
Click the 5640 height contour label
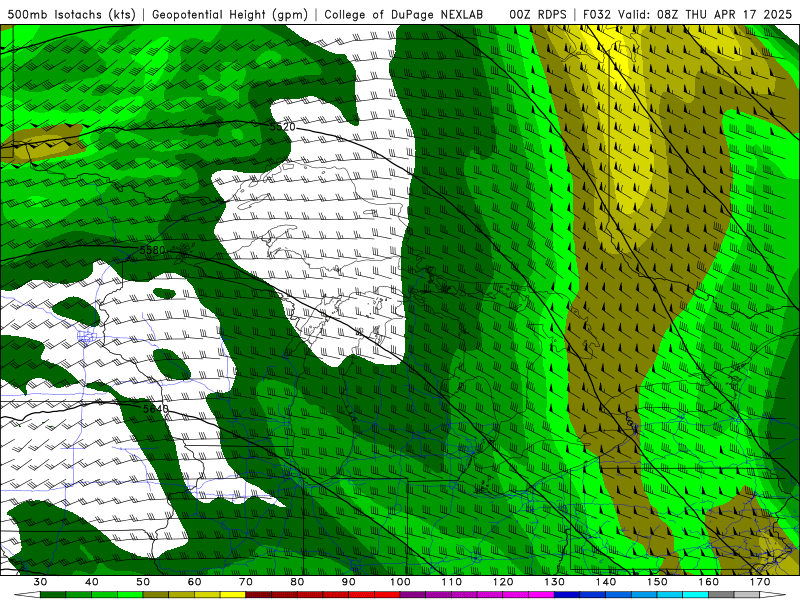[x=156, y=409]
